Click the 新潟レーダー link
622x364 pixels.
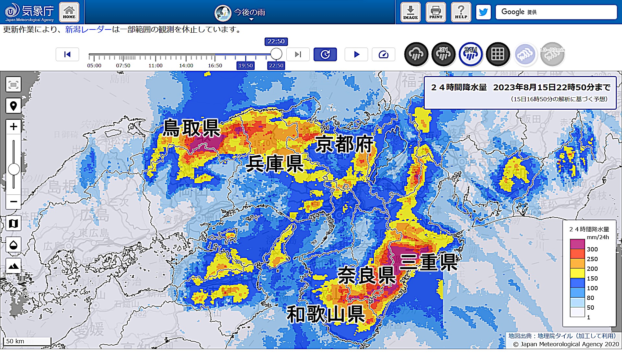pos(88,29)
